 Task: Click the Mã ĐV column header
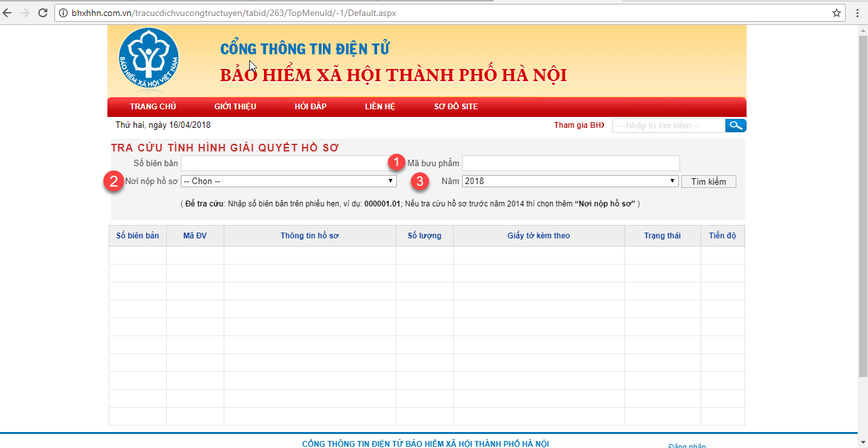[195, 236]
